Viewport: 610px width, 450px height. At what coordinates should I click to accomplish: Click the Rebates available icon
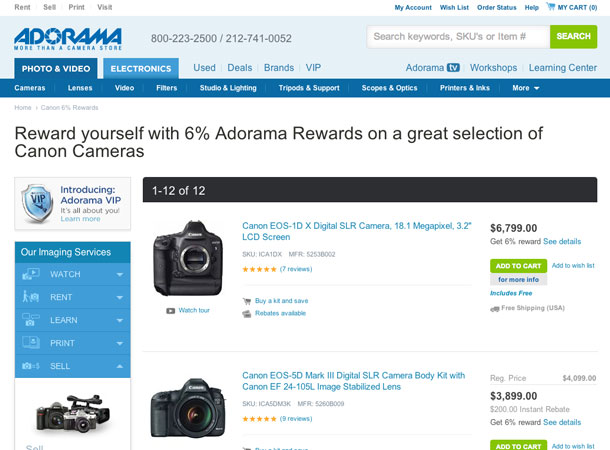point(247,313)
